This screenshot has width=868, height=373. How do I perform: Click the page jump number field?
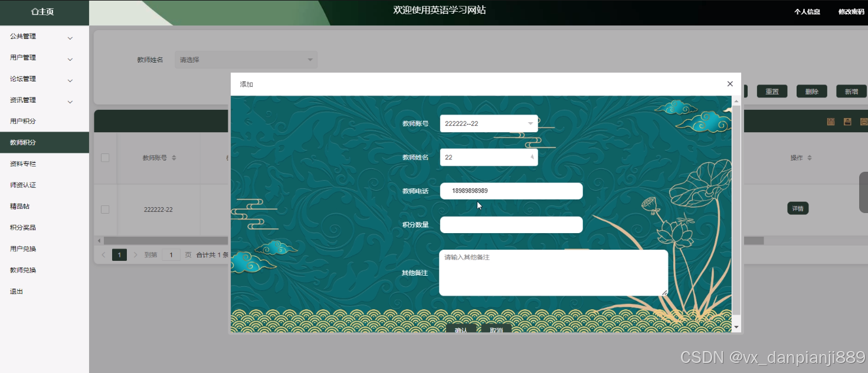click(x=171, y=255)
